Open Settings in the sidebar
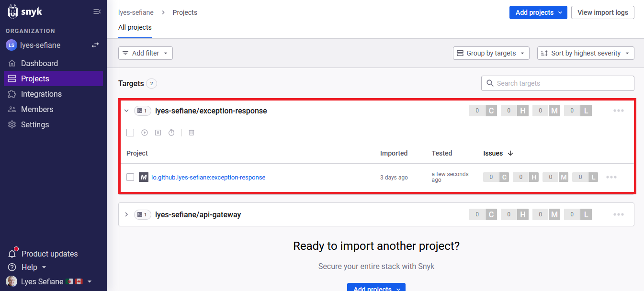Screen dimensions: 644x291 click(x=53, y=124)
